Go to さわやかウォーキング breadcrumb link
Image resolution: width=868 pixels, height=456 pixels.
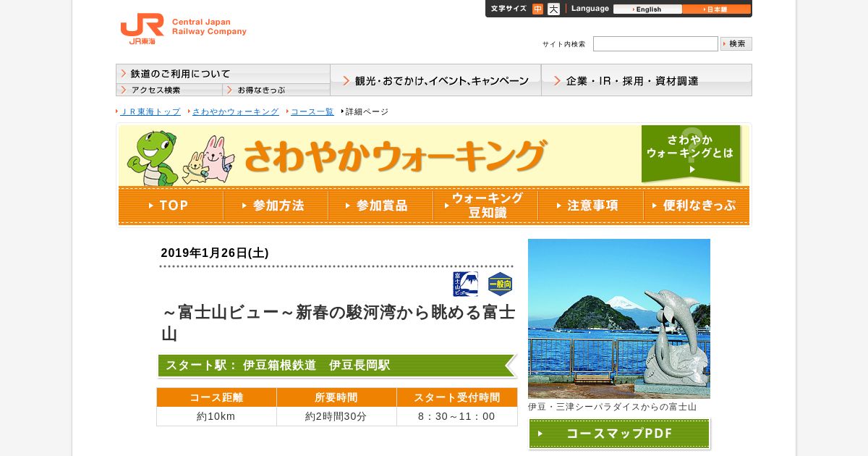235,111
